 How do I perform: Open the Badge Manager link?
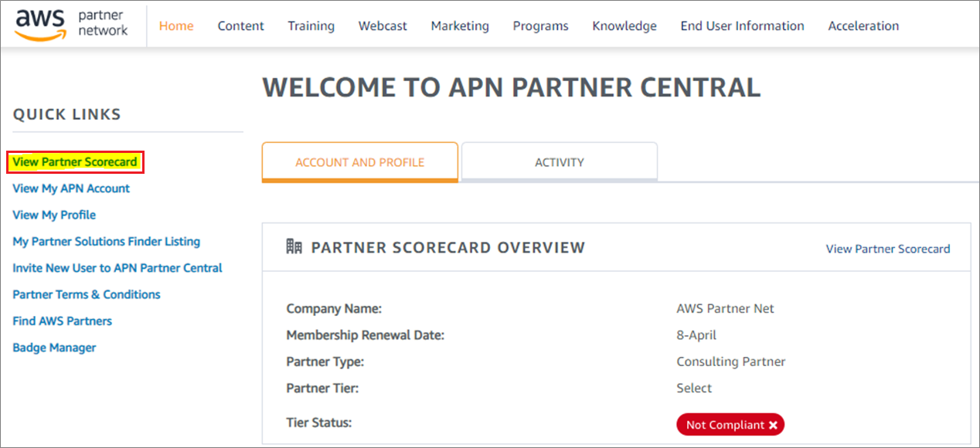tap(54, 348)
